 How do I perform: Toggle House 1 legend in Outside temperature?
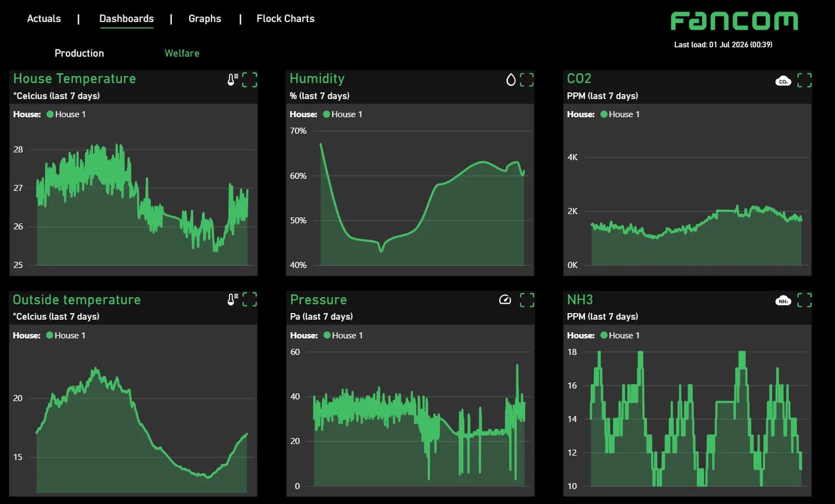[x=66, y=336]
